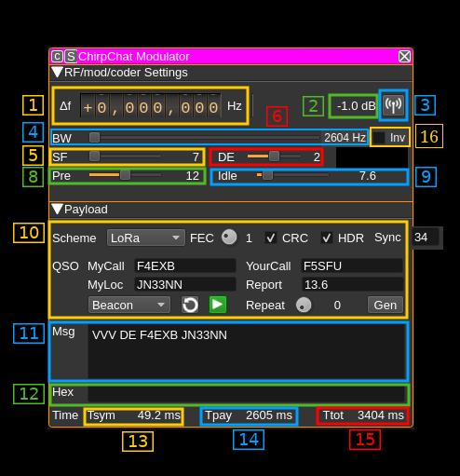
Task: Click the C channel color icon
Action: (x=57, y=57)
